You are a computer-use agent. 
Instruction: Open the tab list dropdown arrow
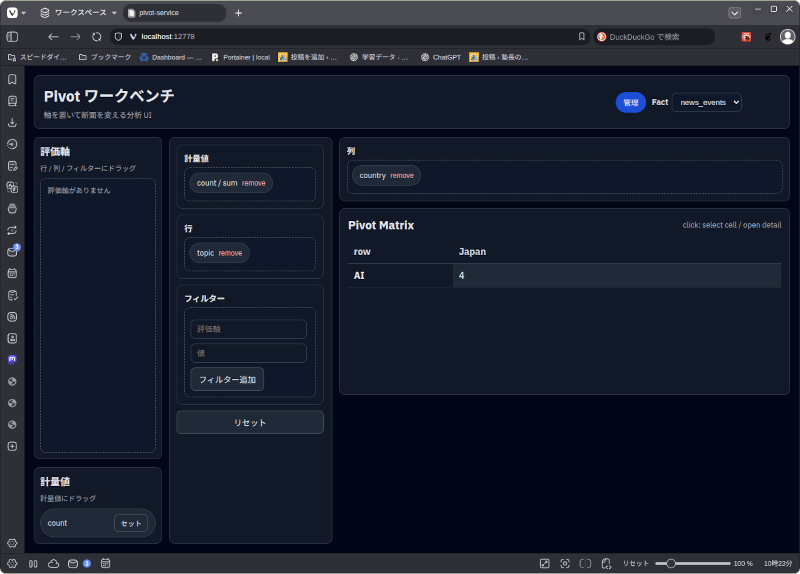pyautogui.click(x=735, y=13)
